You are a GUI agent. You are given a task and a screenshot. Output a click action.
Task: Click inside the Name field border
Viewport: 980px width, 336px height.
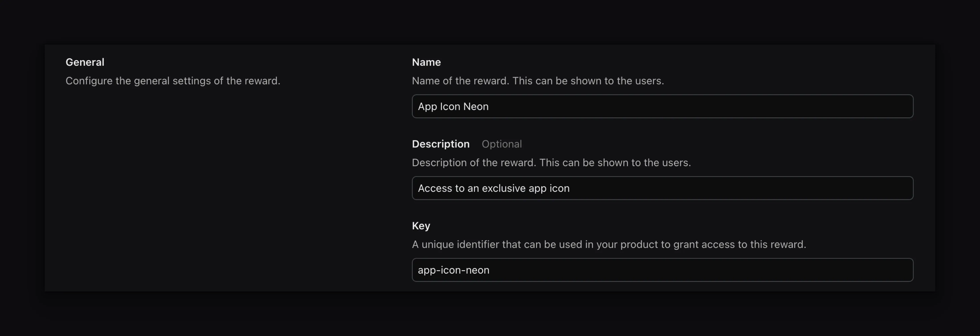(x=662, y=106)
